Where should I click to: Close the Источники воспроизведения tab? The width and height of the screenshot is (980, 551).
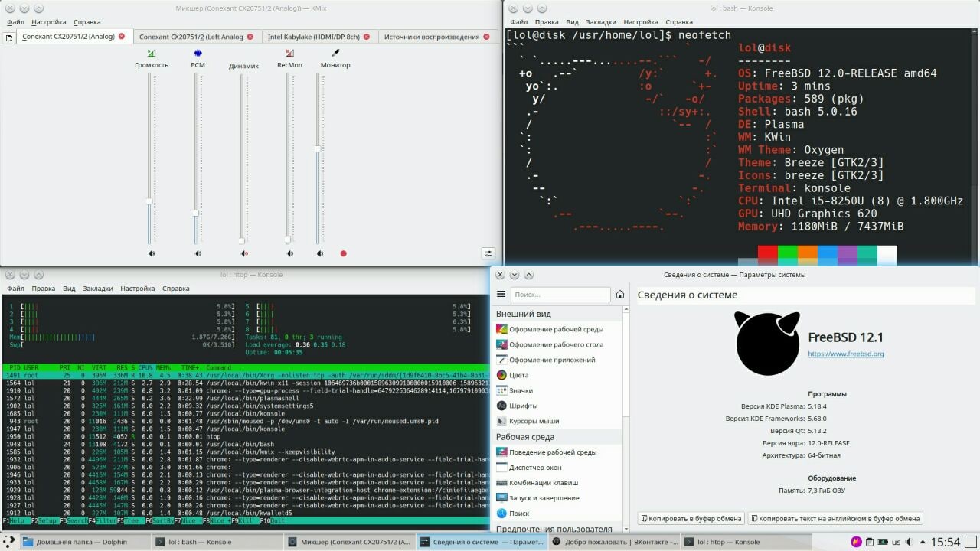click(487, 37)
